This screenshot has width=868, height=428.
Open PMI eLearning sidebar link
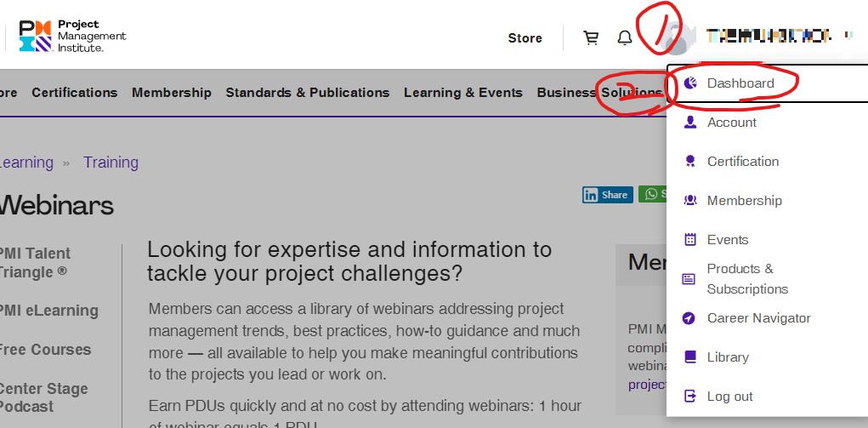pyautogui.click(x=48, y=311)
